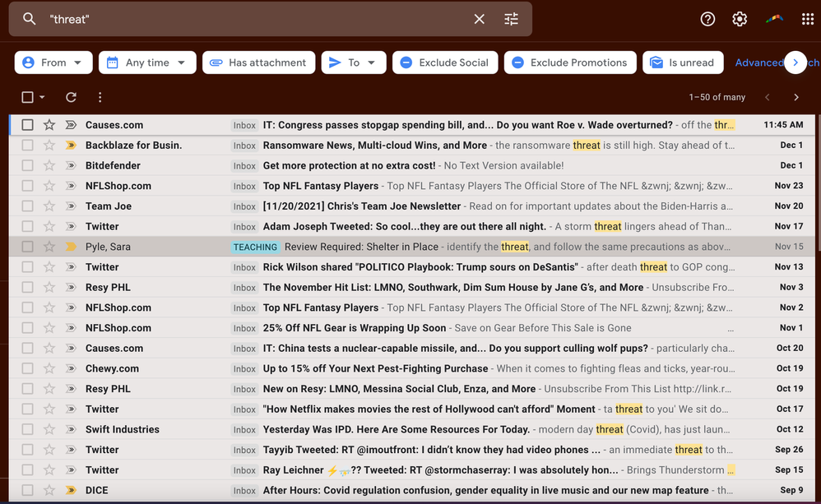
Task: Clear the search with the X icon
Action: 479,20
